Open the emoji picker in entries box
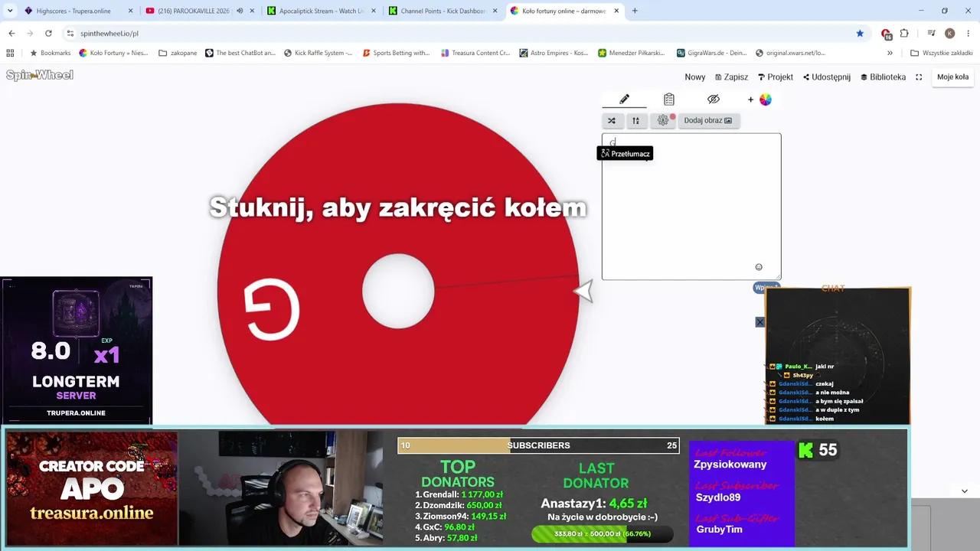The height and width of the screenshot is (551, 980). 759,267
